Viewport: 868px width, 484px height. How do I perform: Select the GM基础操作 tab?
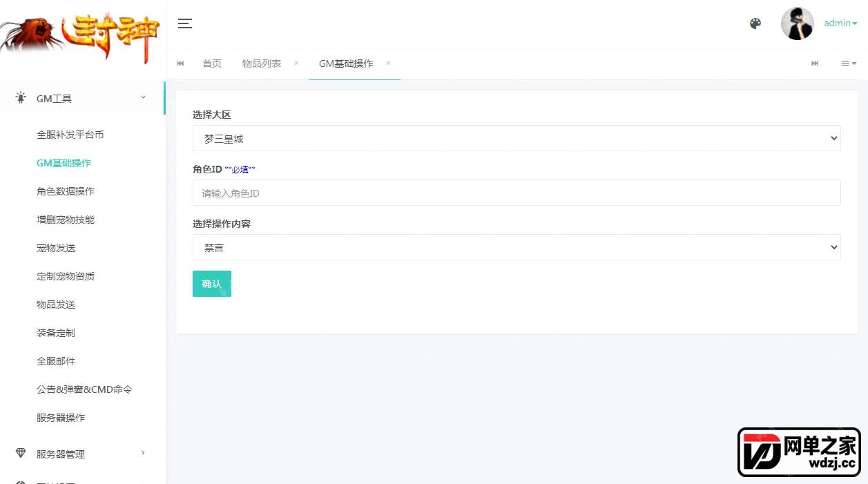click(346, 64)
